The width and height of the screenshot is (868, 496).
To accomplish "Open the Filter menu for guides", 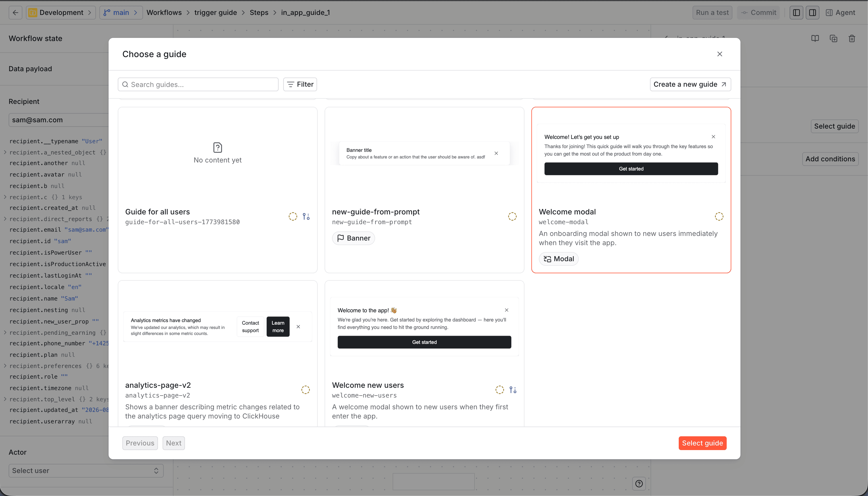I will [300, 84].
